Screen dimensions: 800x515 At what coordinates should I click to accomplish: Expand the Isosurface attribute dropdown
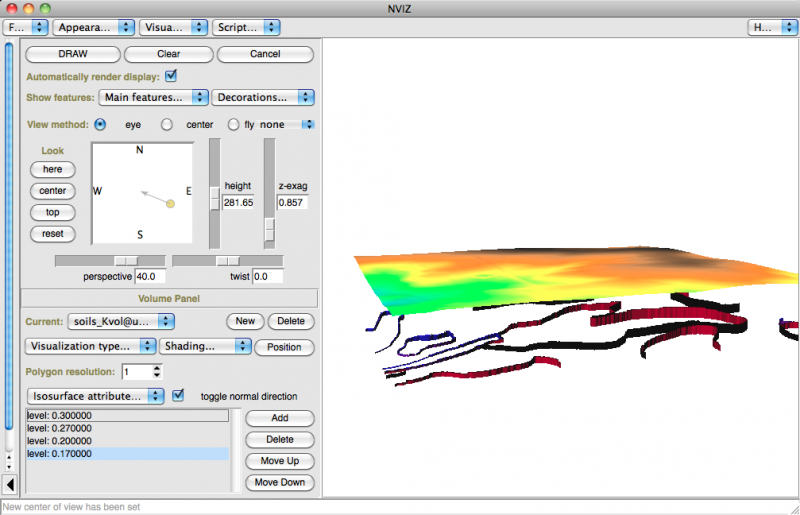coord(96,396)
